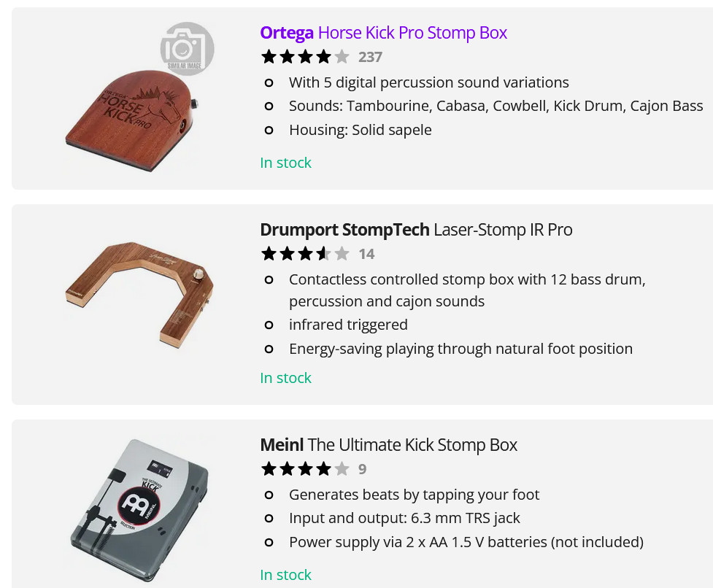Click the Meinl Ultimate Kick star rating
The width and height of the screenshot is (713, 588).
[305, 469]
